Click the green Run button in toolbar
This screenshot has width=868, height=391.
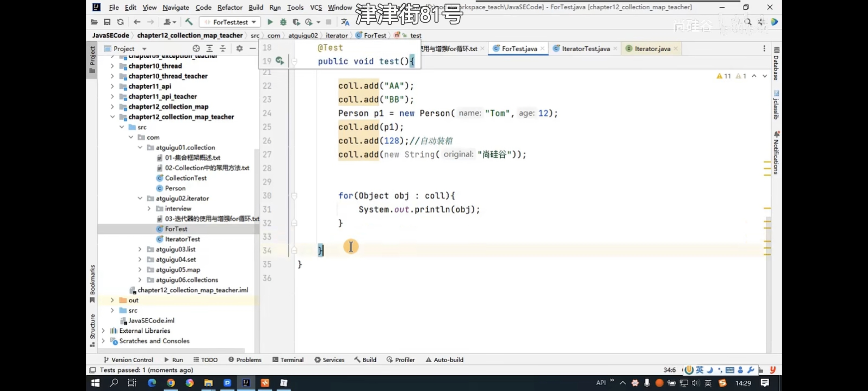point(270,22)
